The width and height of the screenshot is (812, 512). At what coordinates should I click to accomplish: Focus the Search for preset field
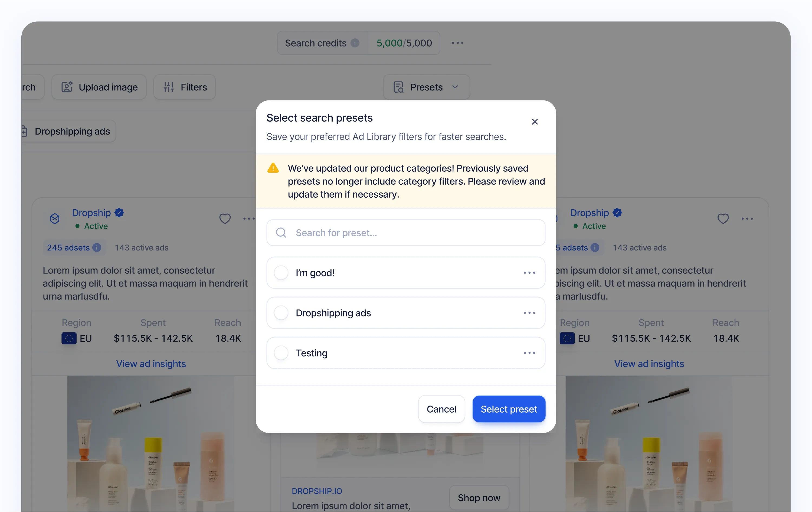tap(406, 233)
